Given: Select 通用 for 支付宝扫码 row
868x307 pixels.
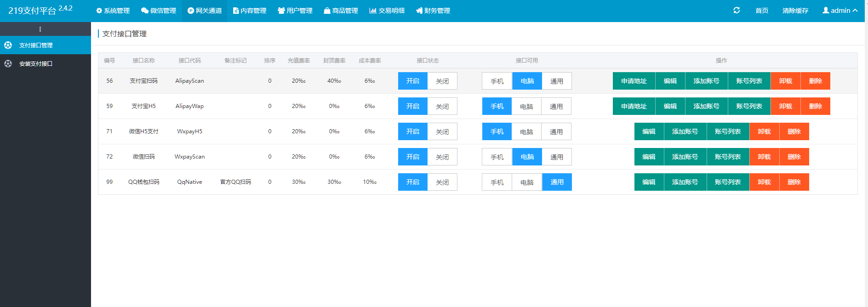Looking at the screenshot, I should (557, 81).
